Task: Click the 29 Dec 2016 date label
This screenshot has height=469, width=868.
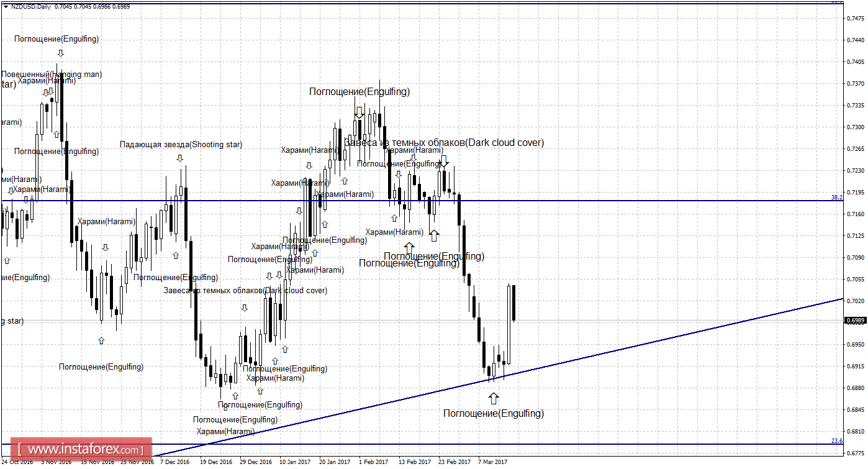Action: point(255,462)
